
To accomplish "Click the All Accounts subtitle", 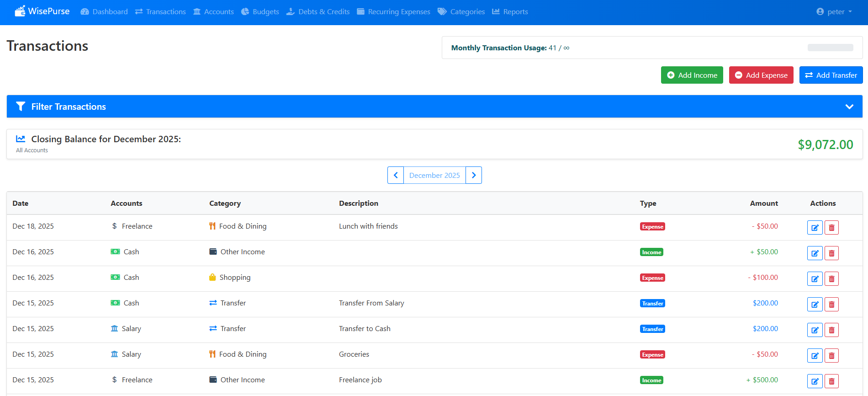I will tap(32, 150).
